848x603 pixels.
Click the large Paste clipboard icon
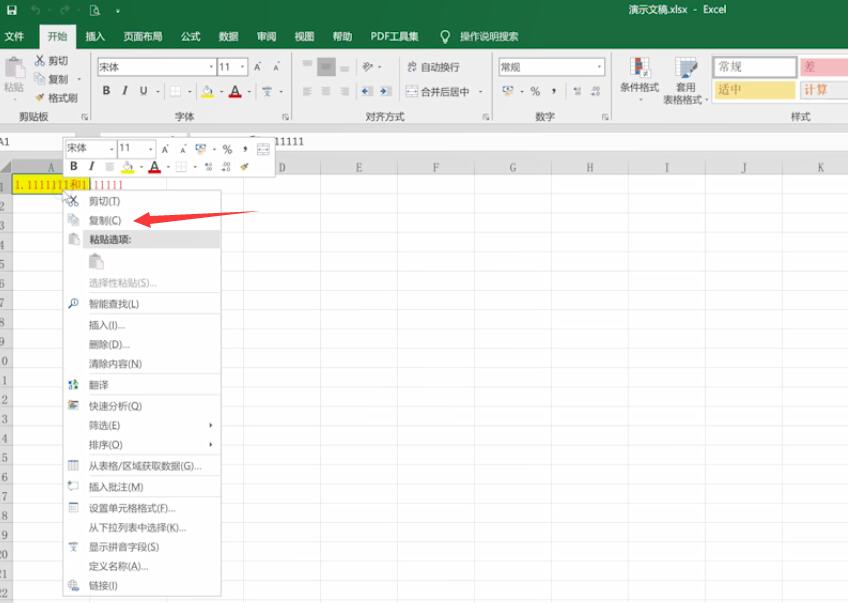coord(15,69)
